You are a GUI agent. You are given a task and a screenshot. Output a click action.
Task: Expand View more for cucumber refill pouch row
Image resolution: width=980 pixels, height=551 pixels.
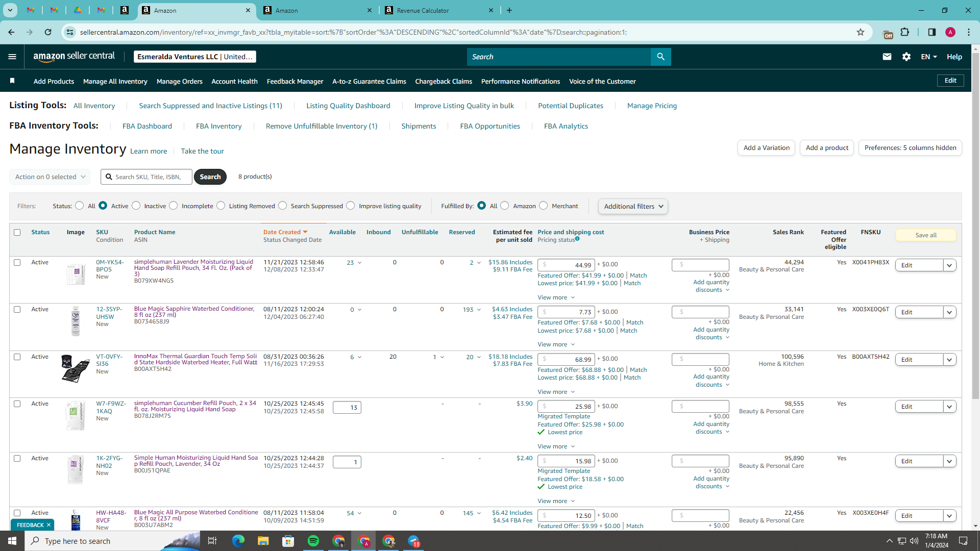click(556, 446)
